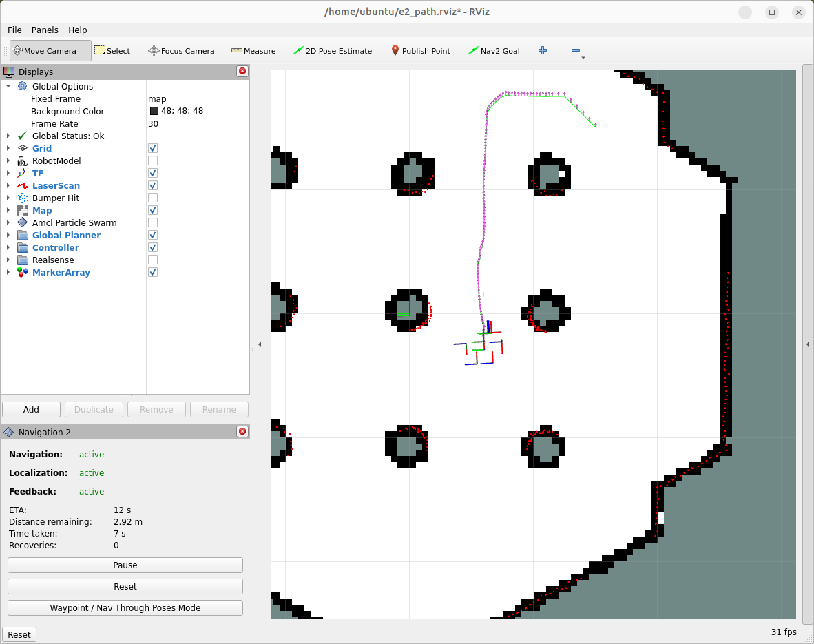Choose the Focus Camera tool
This screenshot has width=814, height=644.
point(181,51)
